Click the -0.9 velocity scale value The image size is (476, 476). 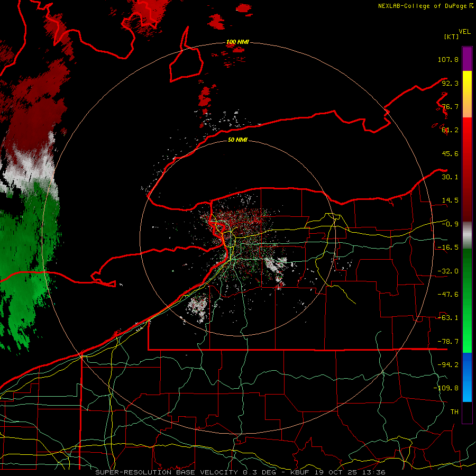tap(450, 224)
